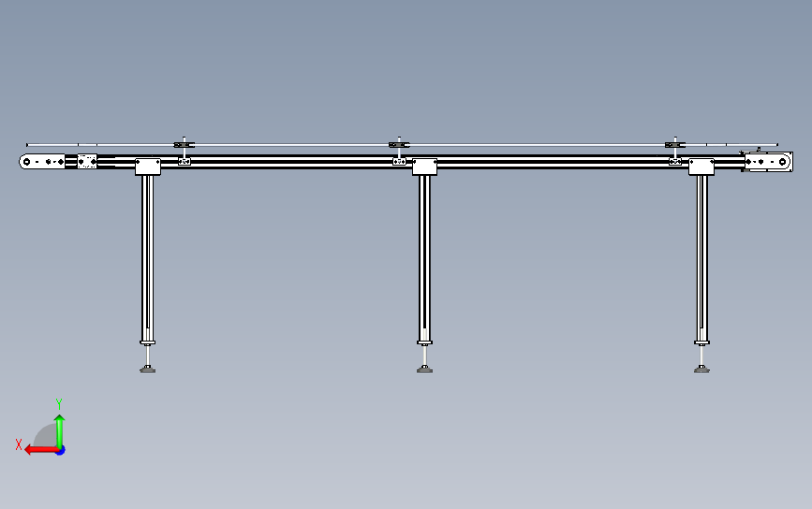This screenshot has width=812, height=509.
Task: Pick the left leg's leveling foot
Action: (148, 369)
